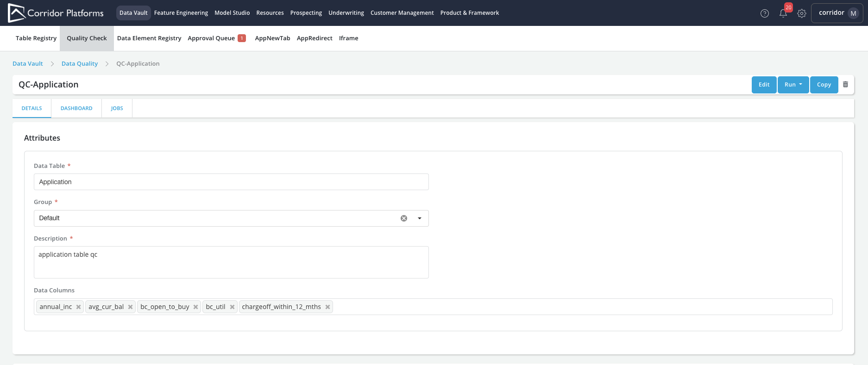Switch to the Dashboard tab

pos(76,108)
